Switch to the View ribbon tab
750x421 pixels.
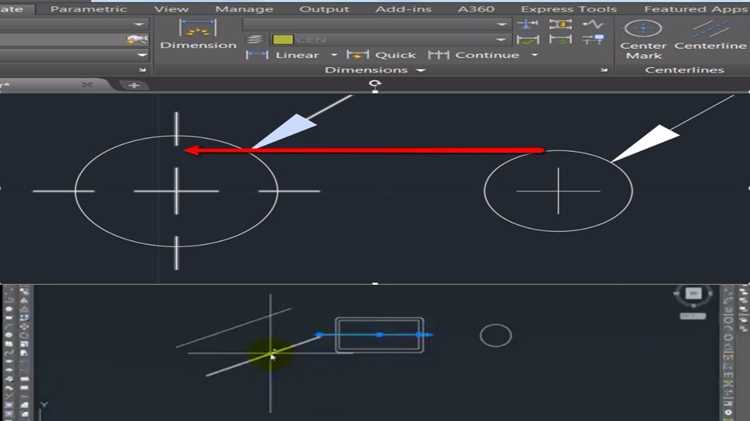[x=171, y=9]
